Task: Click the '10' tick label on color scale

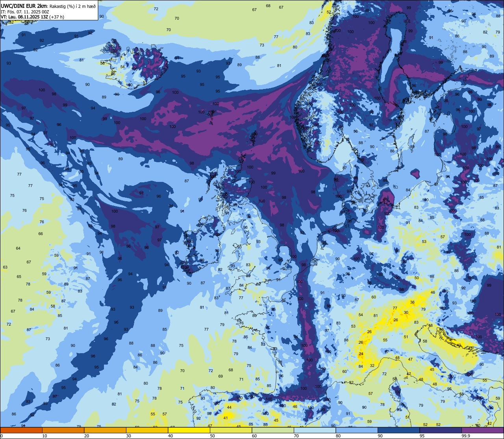Action: coord(44,436)
